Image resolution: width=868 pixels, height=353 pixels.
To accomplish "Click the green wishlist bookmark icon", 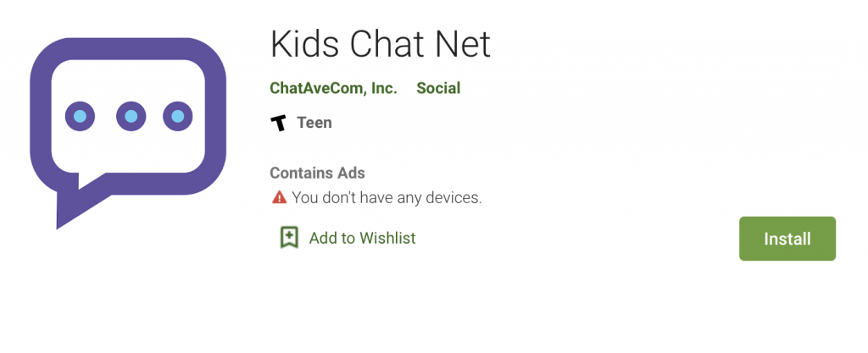I will [x=289, y=238].
